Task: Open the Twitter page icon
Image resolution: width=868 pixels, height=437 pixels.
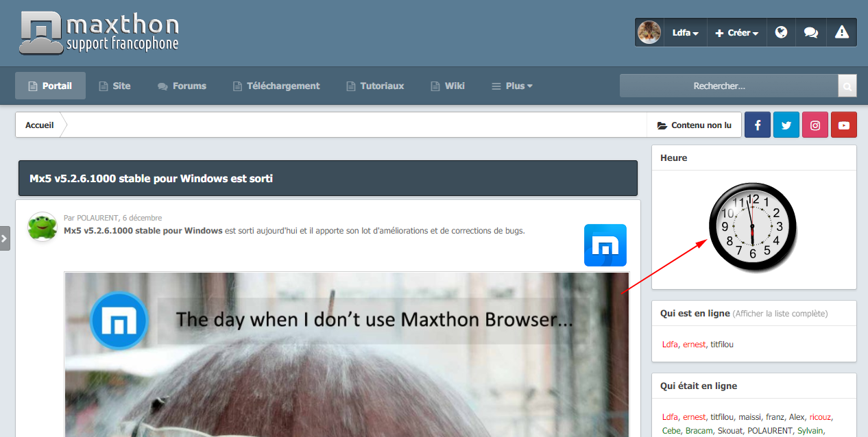Action: pos(786,125)
